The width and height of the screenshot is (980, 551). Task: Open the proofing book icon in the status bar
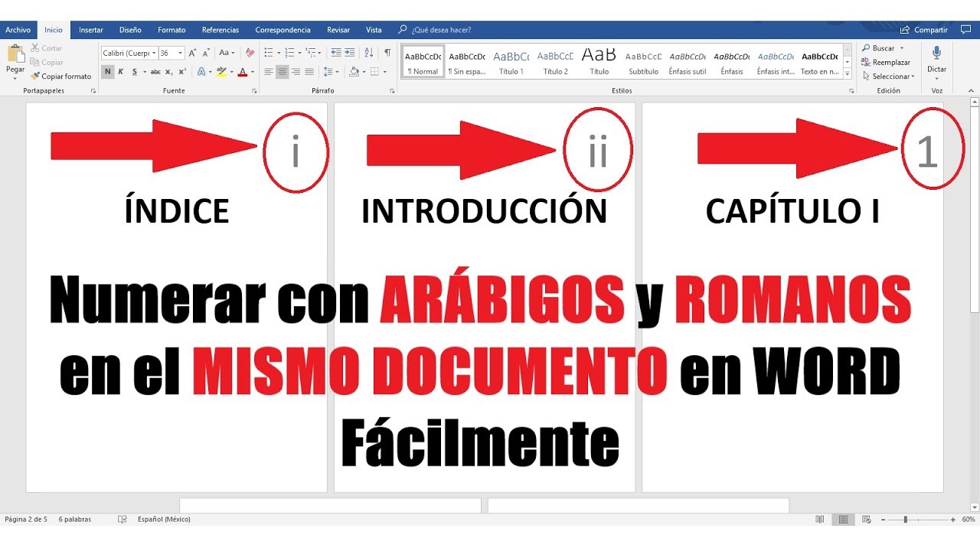(122, 519)
